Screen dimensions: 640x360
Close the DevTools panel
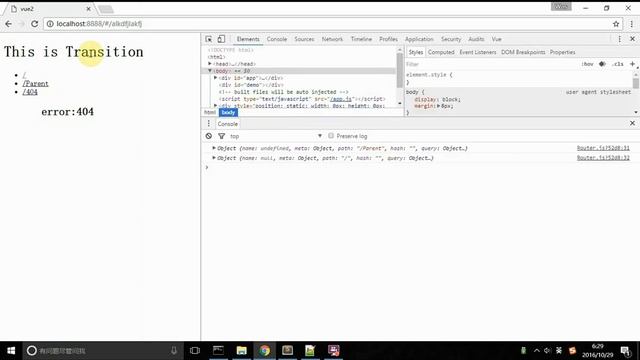point(632,39)
